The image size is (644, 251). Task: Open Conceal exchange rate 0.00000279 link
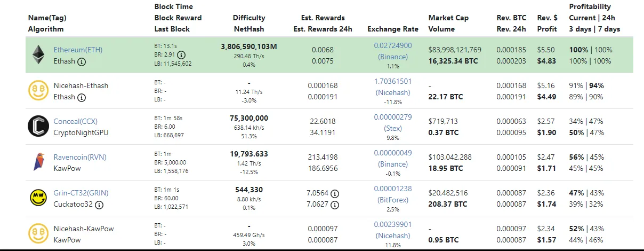click(393, 117)
